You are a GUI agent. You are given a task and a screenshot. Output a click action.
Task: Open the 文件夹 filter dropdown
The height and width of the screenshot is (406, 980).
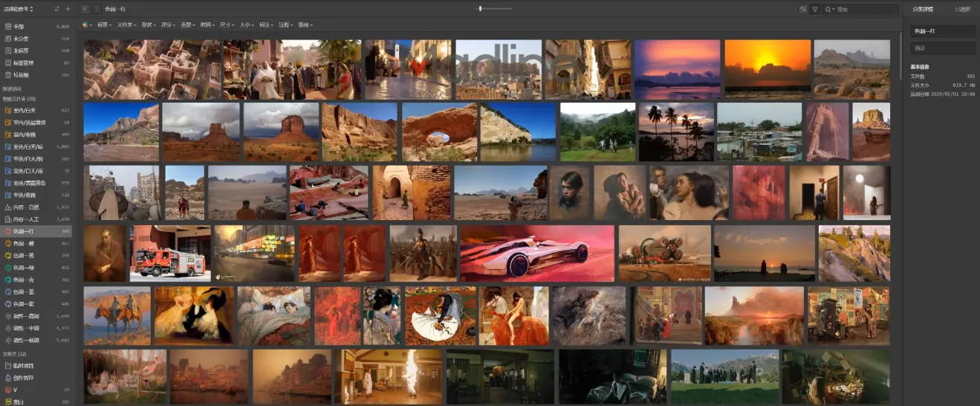tap(127, 25)
